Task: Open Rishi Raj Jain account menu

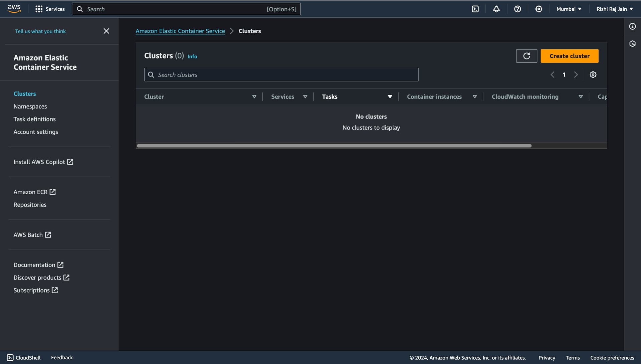Action: pyautogui.click(x=615, y=9)
